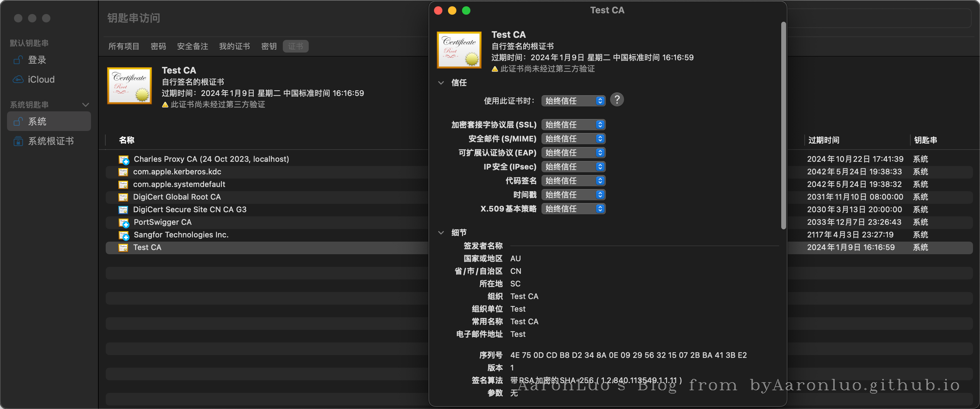Collapse the 信任 section
This screenshot has height=409, width=980.
click(441, 83)
